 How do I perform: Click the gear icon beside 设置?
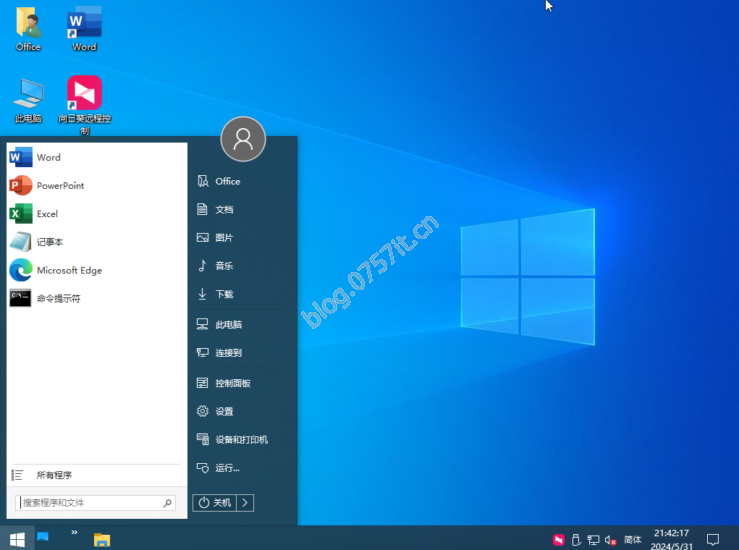point(203,411)
